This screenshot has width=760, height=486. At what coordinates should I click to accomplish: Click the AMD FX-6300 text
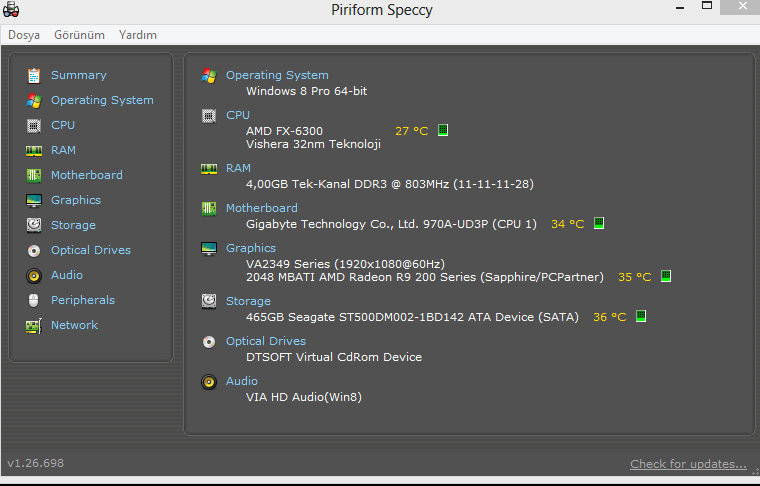coord(285,131)
